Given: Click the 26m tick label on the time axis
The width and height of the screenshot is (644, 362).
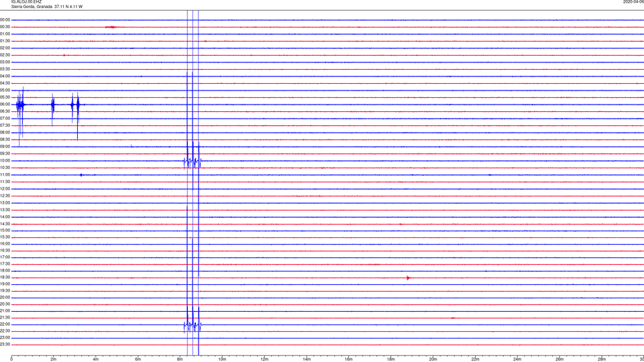Looking at the screenshot, I should (559, 359).
